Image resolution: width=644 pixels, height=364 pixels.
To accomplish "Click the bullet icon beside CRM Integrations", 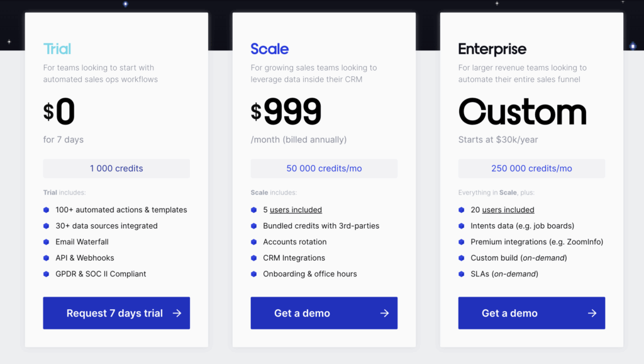I will pos(254,258).
